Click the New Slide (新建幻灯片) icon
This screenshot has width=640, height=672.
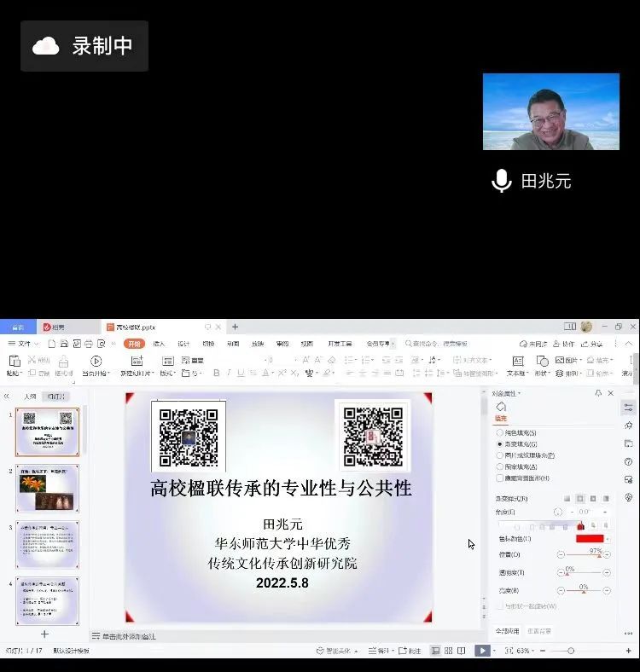click(137, 362)
